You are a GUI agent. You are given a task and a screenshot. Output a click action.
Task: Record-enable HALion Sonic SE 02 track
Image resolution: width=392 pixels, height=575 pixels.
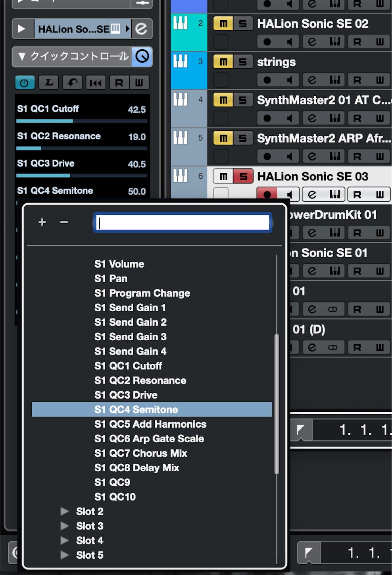pos(267,42)
